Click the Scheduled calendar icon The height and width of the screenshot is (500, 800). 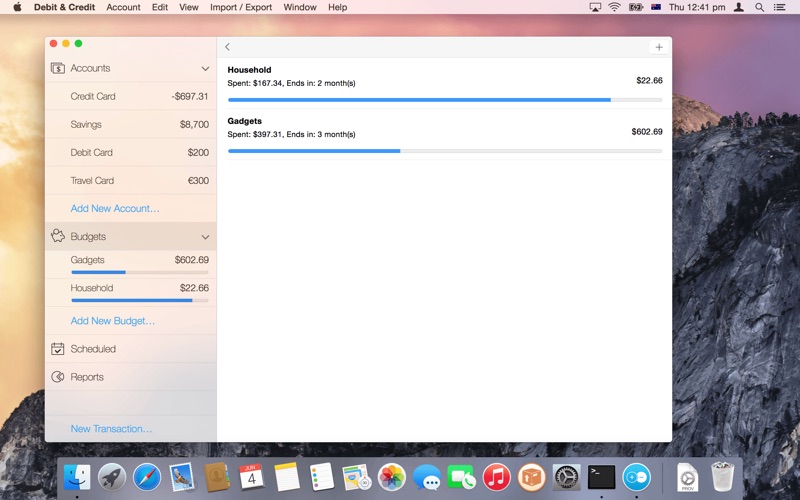click(x=58, y=349)
